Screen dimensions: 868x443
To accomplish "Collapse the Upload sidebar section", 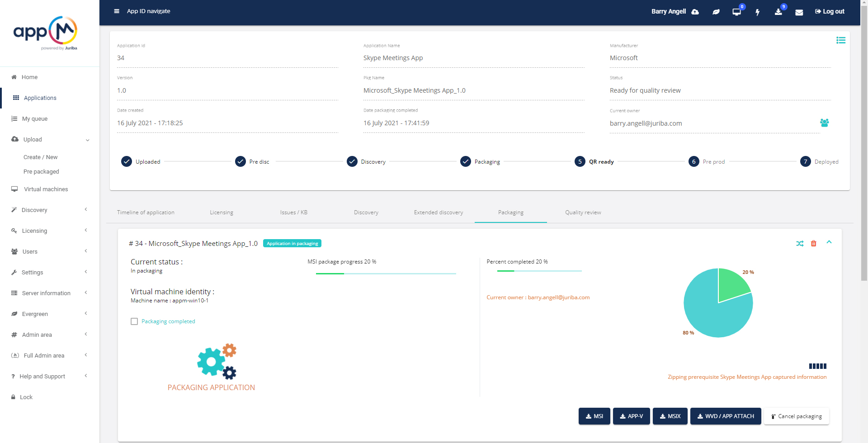I will point(50,140).
